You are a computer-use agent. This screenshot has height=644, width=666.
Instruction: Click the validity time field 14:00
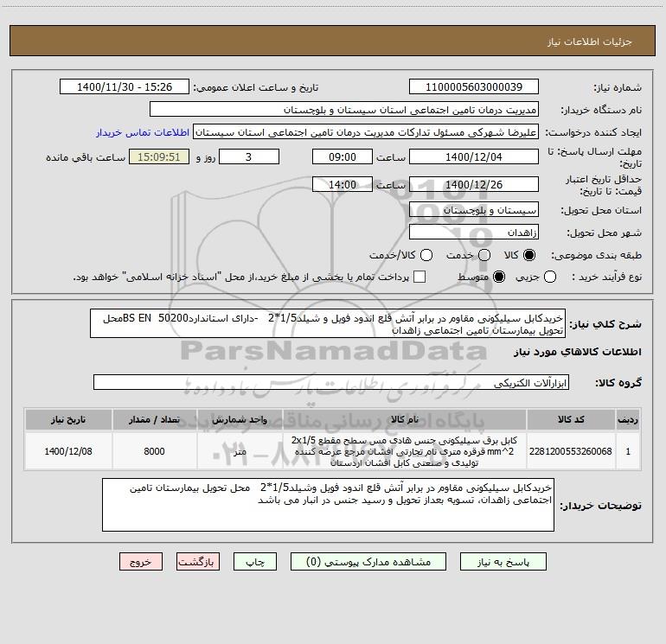pos(343,184)
